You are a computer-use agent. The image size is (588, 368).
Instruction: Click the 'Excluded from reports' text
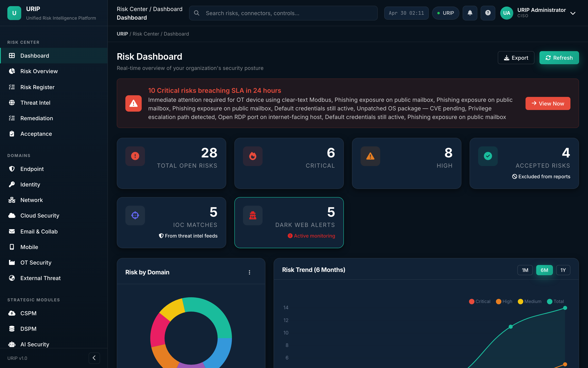point(544,176)
